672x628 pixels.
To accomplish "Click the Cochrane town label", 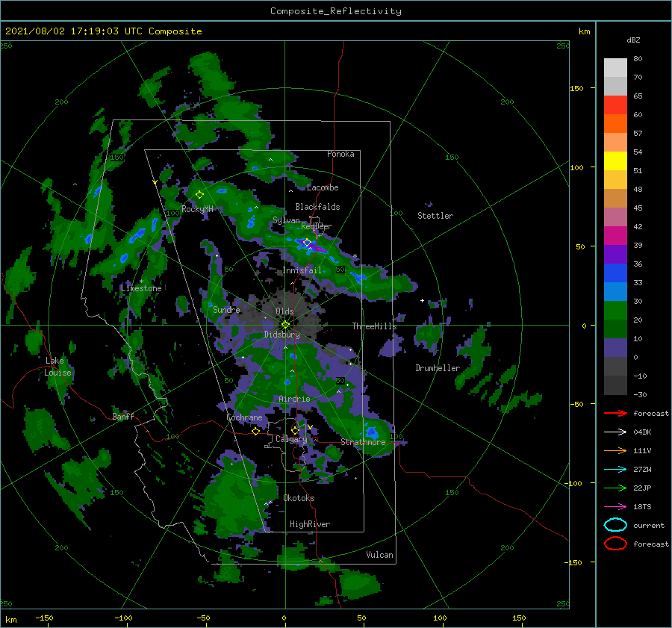I will point(244,417).
